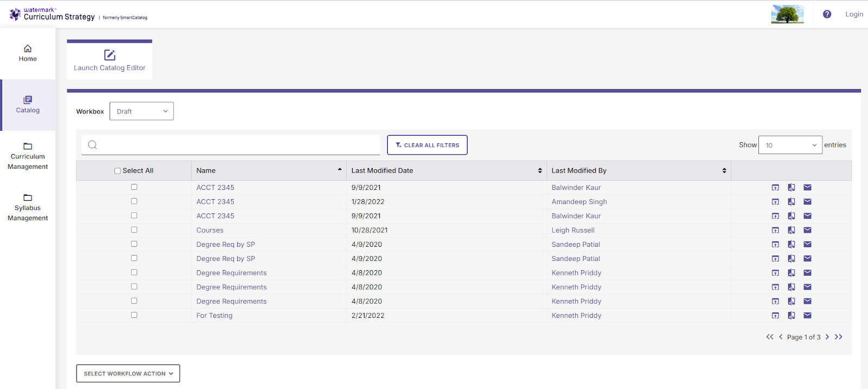The width and height of the screenshot is (868, 389).
Task: Go to Syllabus Management in the sidebar
Action: point(28,207)
